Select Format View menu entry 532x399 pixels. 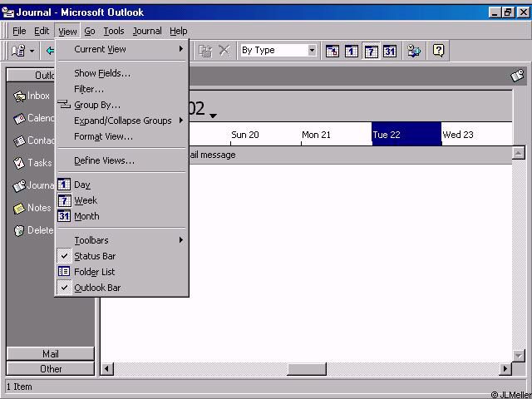(121, 136)
